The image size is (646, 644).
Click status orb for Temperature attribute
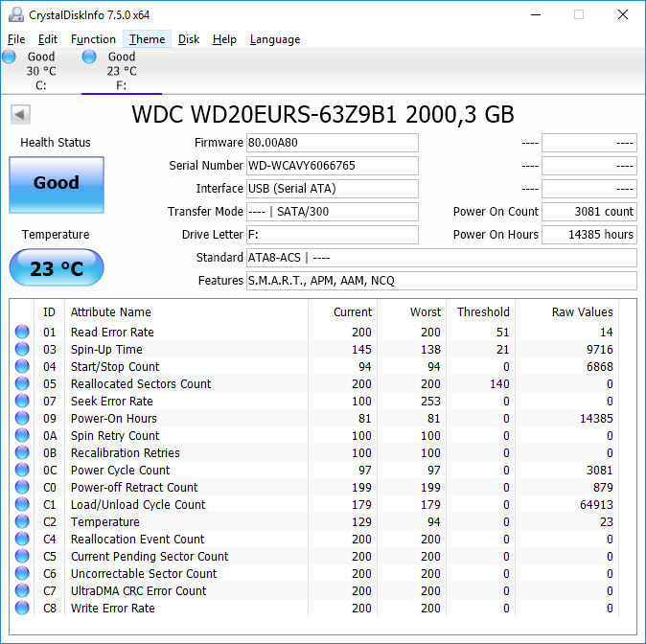click(22, 521)
